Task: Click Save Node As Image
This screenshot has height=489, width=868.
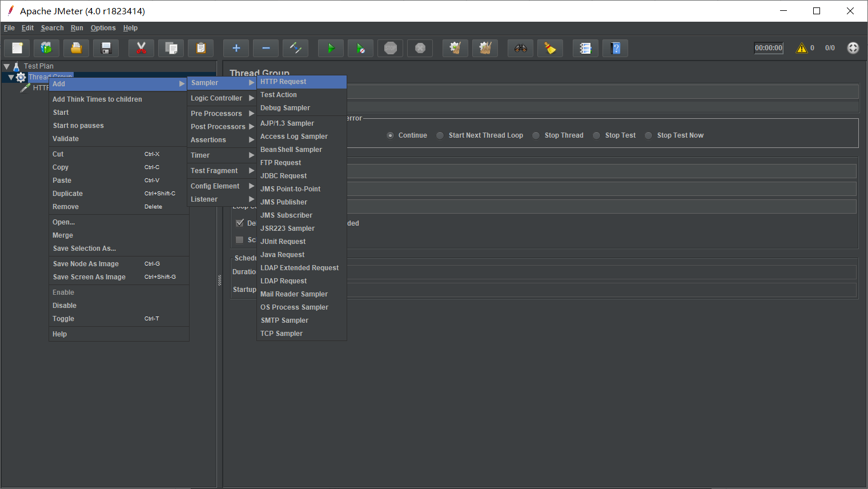Action: point(119,264)
